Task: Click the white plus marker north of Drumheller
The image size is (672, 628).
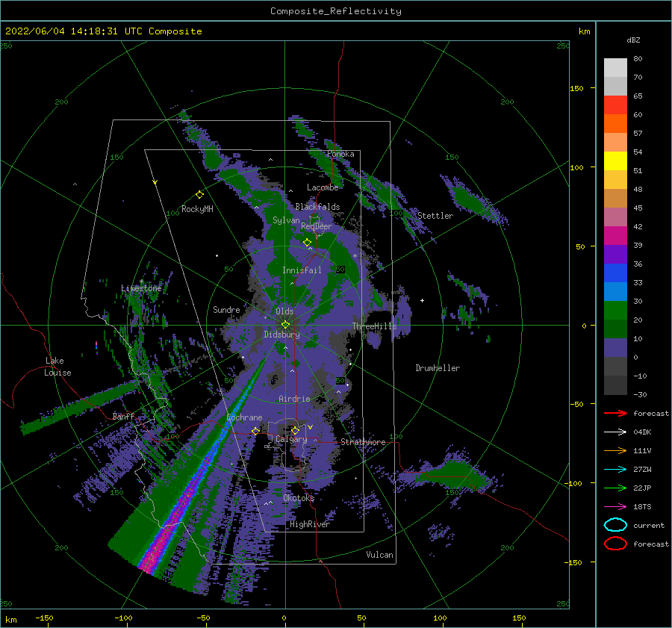Action: tap(422, 300)
